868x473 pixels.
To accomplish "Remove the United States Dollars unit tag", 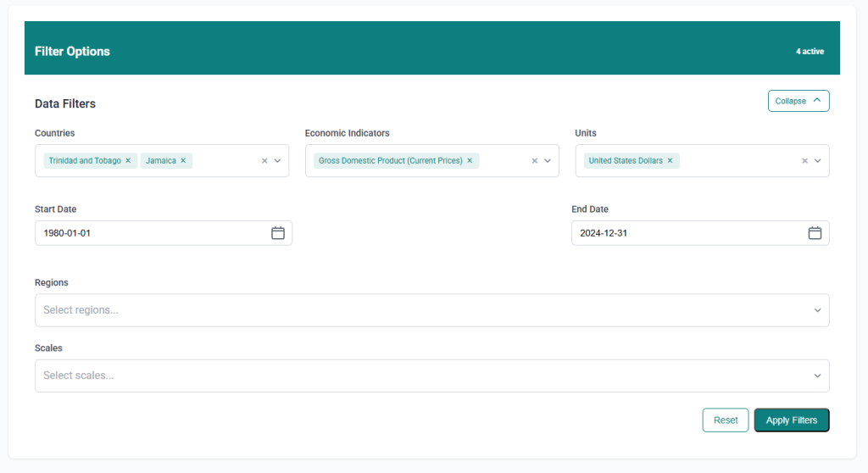I will pyautogui.click(x=670, y=160).
